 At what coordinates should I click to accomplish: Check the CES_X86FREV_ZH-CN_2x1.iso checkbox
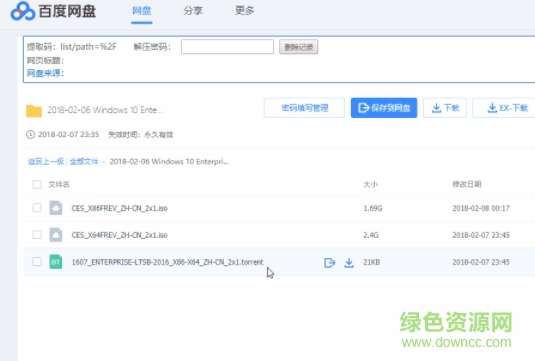coord(37,208)
